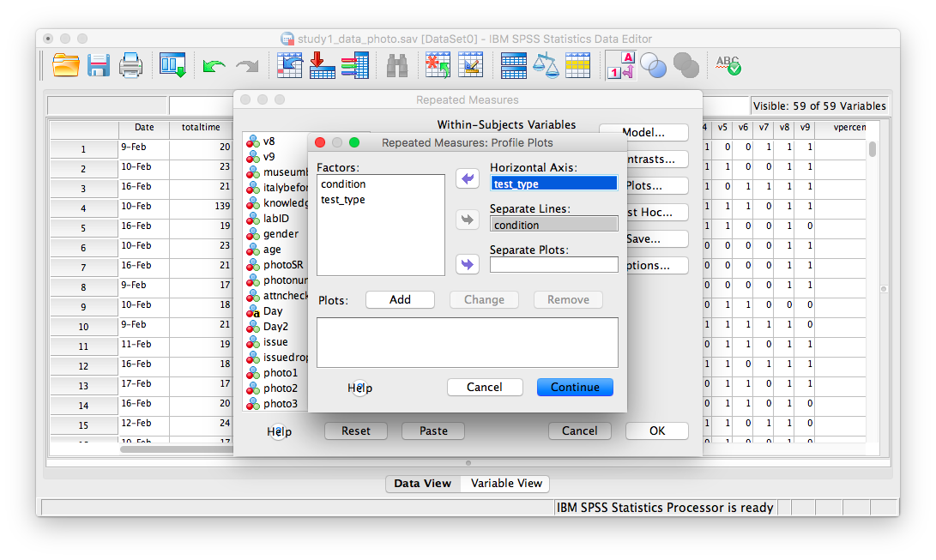Click the horizontal scrollbar of data grid
This screenshot has height=560, width=936.
(x=177, y=449)
